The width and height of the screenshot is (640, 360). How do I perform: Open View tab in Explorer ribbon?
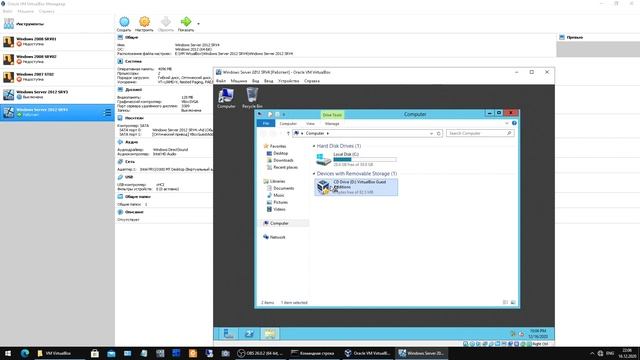[x=311, y=123]
